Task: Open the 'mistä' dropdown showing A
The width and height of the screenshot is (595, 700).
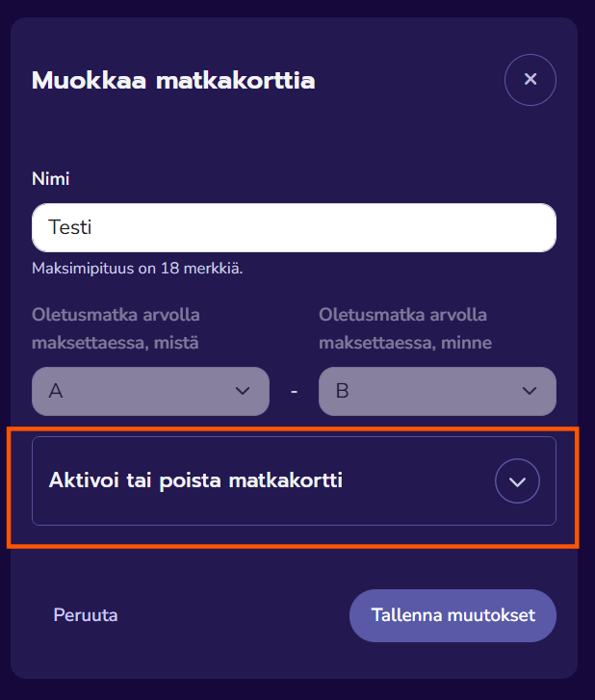Action: (149, 391)
